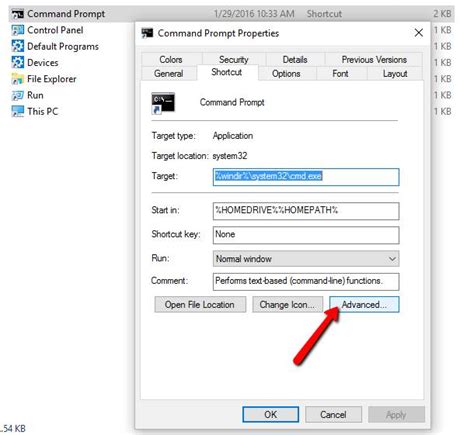Image resolution: width=474 pixels, height=435 pixels.
Task: Open the Layout tab
Action: tap(395, 73)
